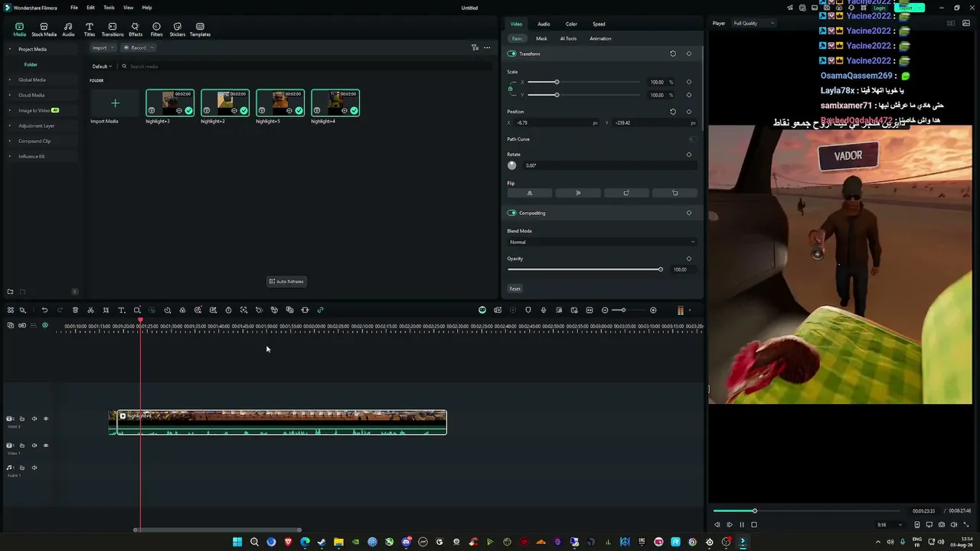
Task: Hide the Video 1 track
Action: coord(45,445)
